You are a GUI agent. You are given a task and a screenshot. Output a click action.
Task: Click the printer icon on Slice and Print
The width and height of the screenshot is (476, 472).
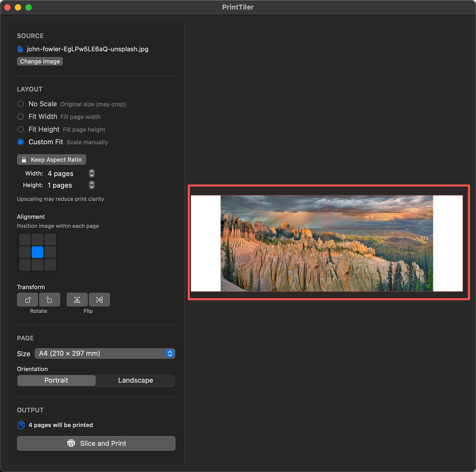(71, 443)
